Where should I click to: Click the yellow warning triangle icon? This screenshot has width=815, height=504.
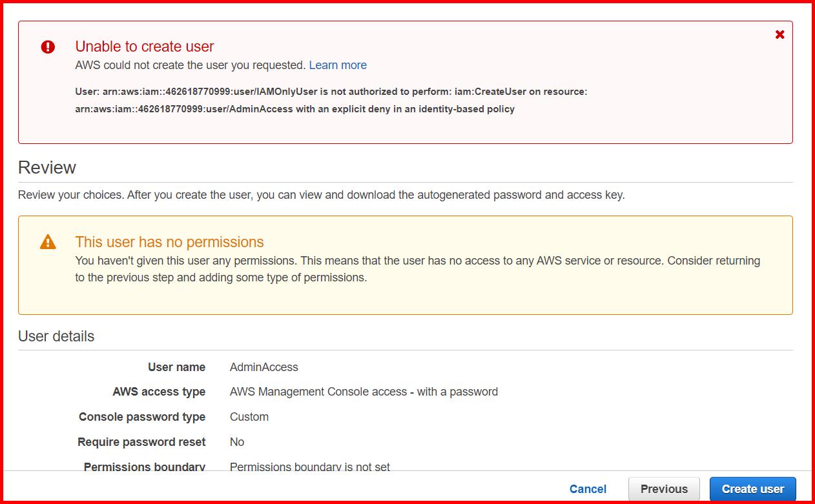pos(46,242)
